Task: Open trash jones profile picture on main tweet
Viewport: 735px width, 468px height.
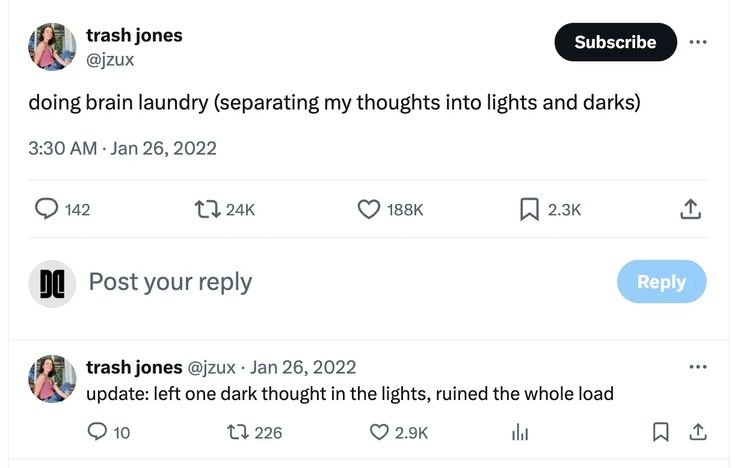Action: (x=52, y=47)
